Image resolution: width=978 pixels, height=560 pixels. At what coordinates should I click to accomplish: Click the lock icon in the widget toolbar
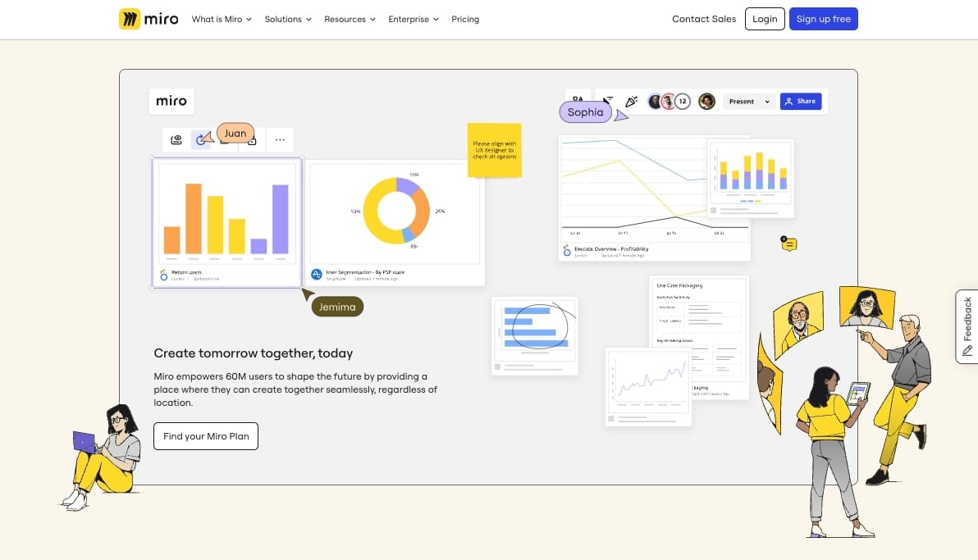pos(253,141)
